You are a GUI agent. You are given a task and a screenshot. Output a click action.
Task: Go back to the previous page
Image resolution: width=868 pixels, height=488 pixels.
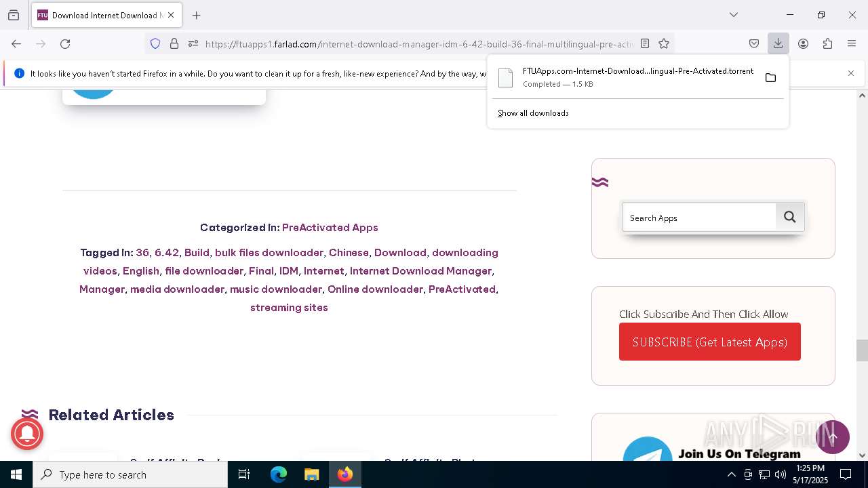pyautogui.click(x=16, y=44)
